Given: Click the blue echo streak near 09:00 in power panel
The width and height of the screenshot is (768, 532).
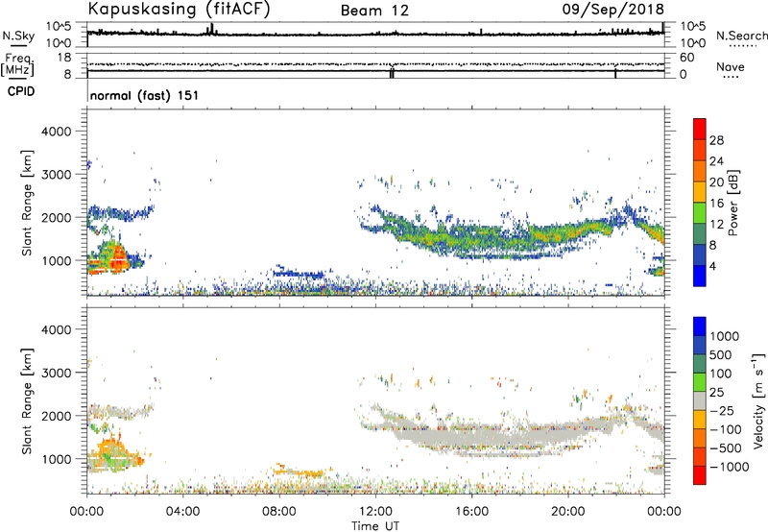Looking at the screenshot, I should [x=299, y=274].
